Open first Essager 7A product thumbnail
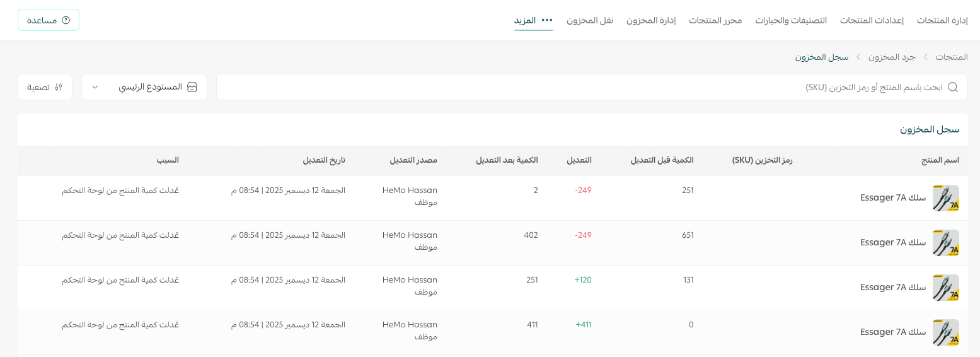 (x=945, y=198)
